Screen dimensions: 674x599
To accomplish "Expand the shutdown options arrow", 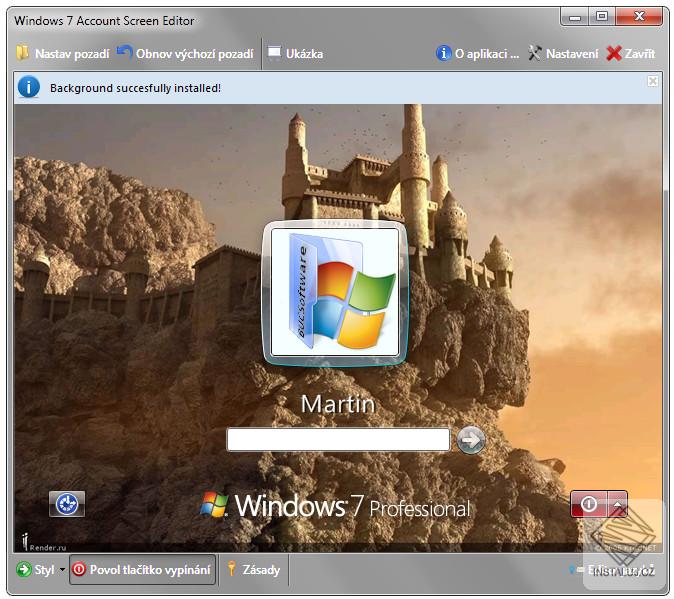I will 618,504.
